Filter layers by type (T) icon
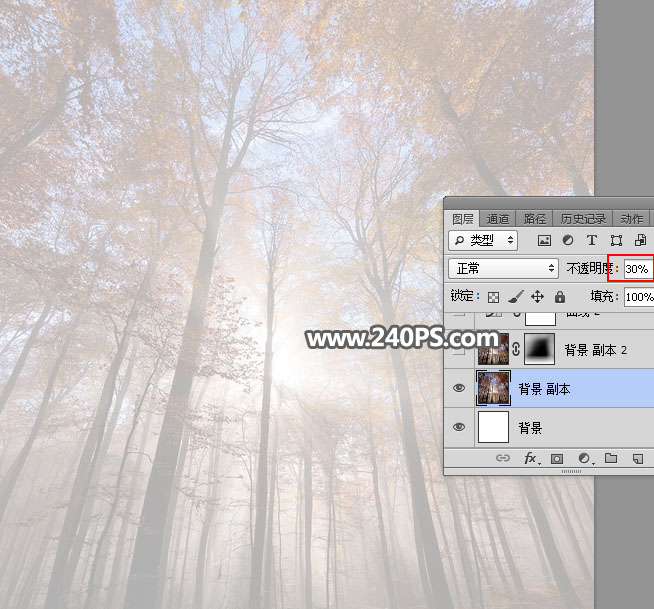The height and width of the screenshot is (609, 654). 591,240
